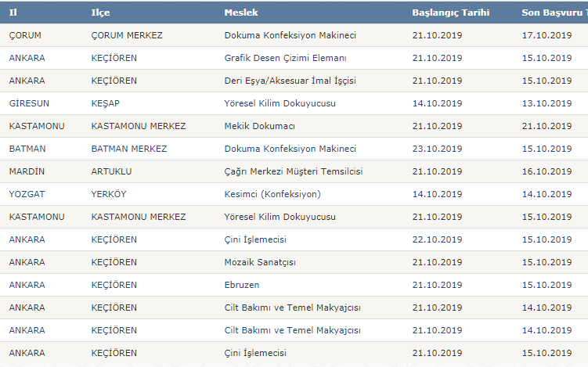Click the Il column header
The image size is (588, 367).
(13, 13)
